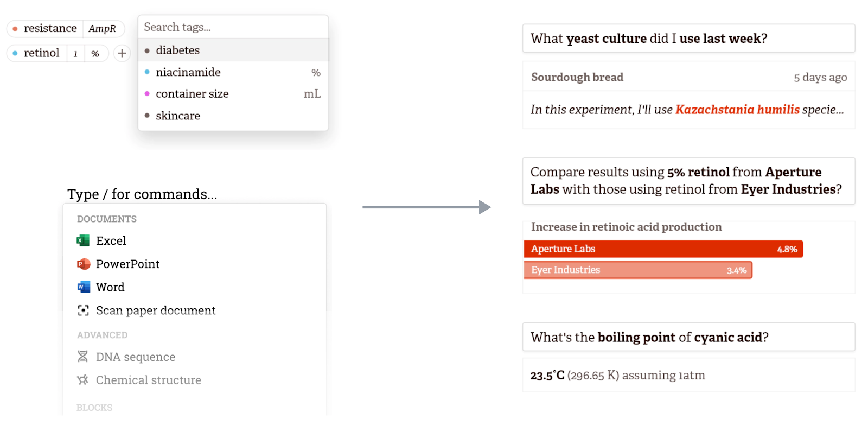
Task: Pick the container size tag
Action: 233,94
